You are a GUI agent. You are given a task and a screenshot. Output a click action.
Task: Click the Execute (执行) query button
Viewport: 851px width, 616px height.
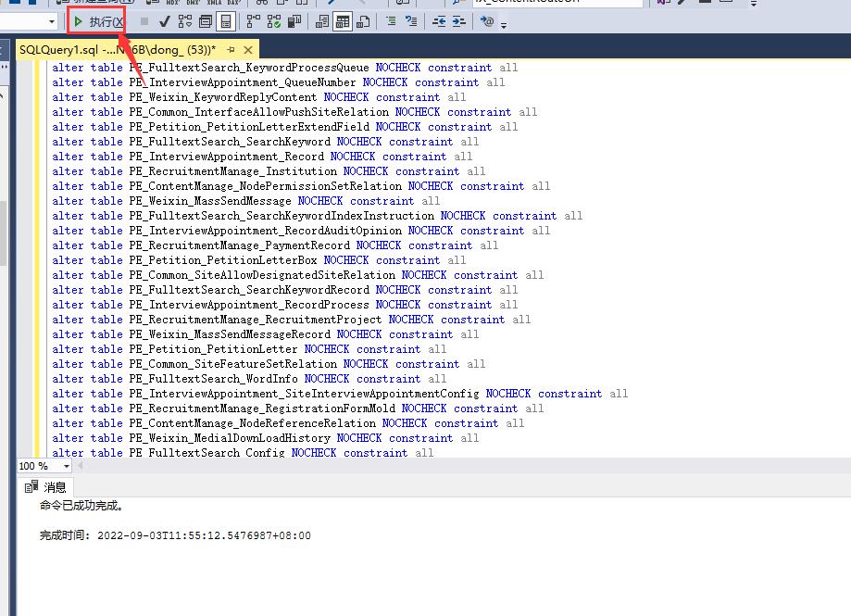pyautogui.click(x=97, y=20)
